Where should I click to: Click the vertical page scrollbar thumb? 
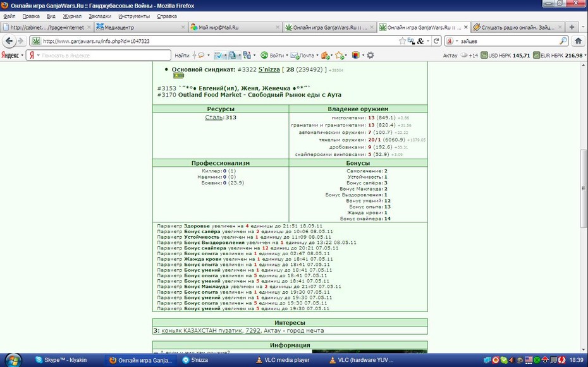583,188
